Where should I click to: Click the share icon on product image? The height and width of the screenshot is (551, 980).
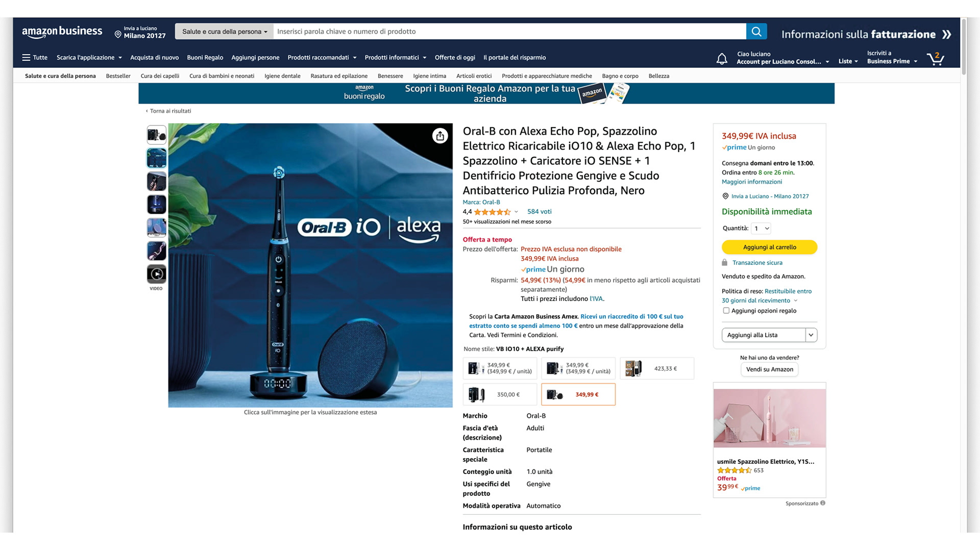coord(440,136)
